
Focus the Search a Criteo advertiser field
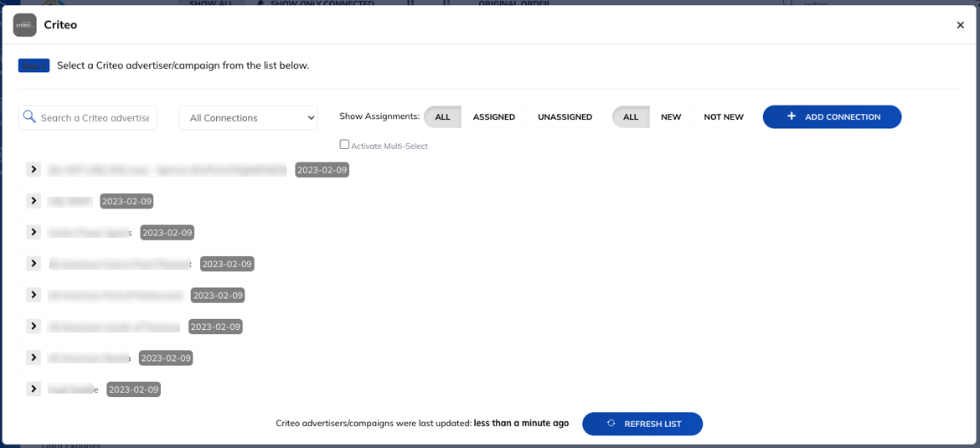(x=87, y=117)
